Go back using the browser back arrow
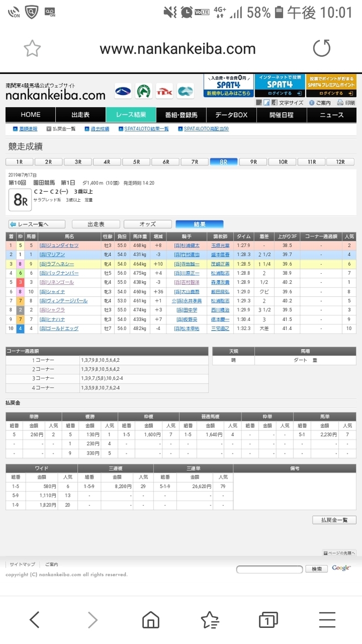The image size is (362, 644). coord(34,620)
